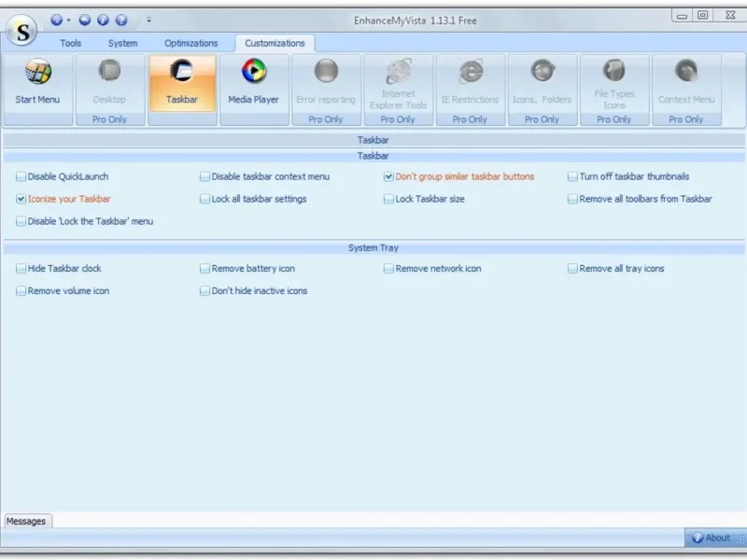Image resolution: width=747 pixels, height=560 pixels.
Task: Check Remove all toolbars from Taskbar
Action: 572,199
